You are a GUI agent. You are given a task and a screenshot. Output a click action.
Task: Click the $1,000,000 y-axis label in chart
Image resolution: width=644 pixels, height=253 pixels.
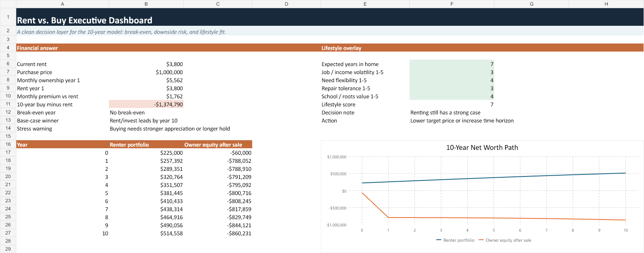tap(337, 157)
